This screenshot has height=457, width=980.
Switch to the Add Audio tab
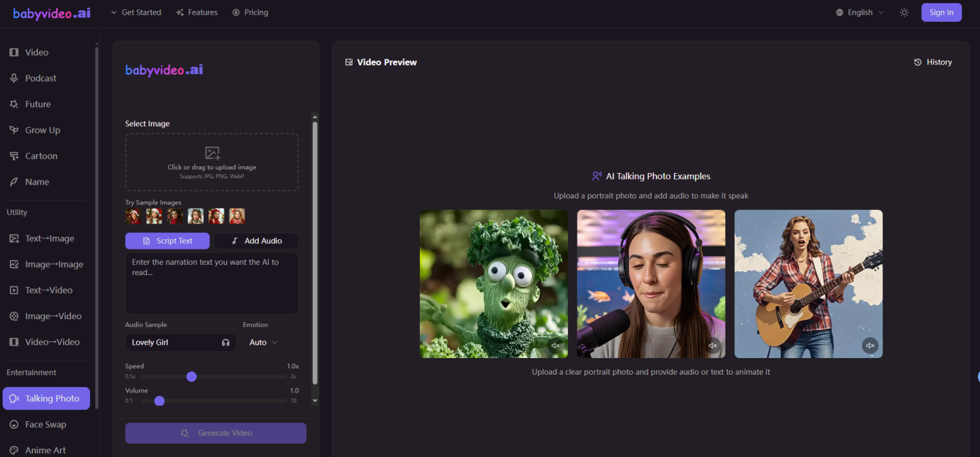(x=256, y=241)
